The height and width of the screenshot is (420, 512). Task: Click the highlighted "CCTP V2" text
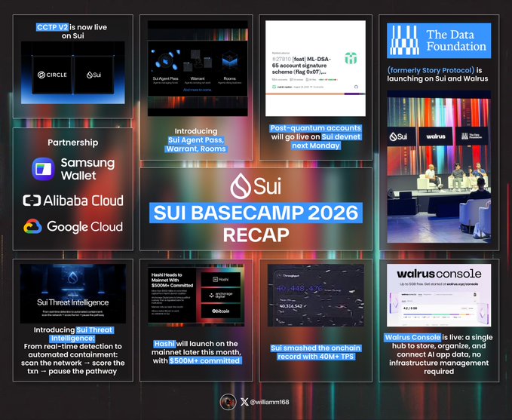pos(52,27)
